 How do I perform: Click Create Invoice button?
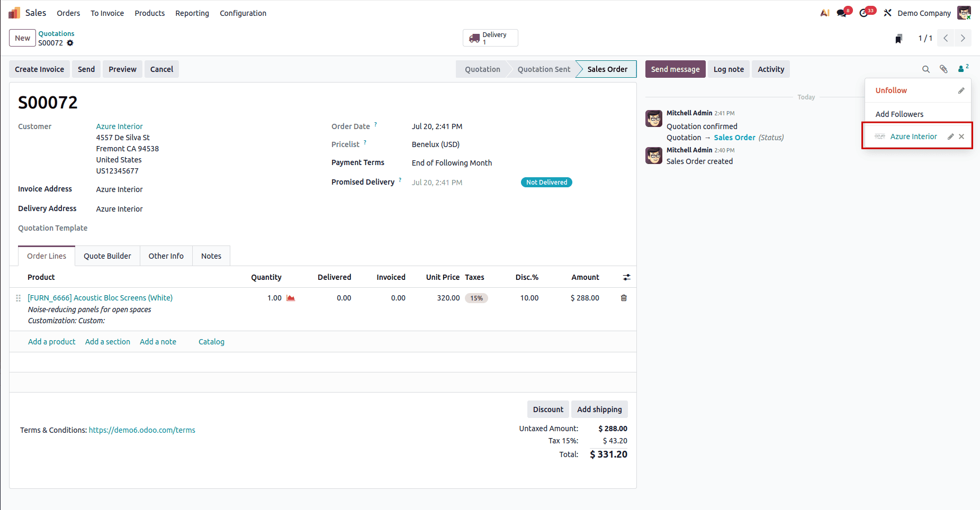pos(39,69)
